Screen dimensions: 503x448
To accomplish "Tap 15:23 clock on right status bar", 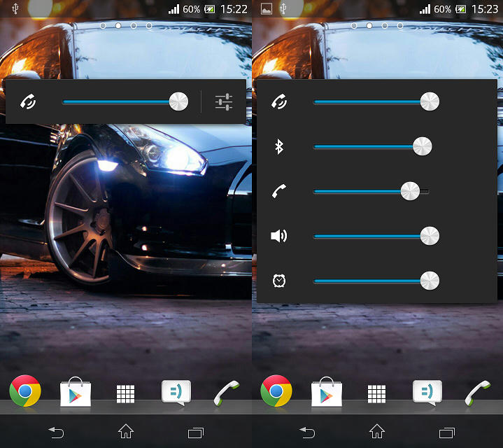I will [485, 9].
